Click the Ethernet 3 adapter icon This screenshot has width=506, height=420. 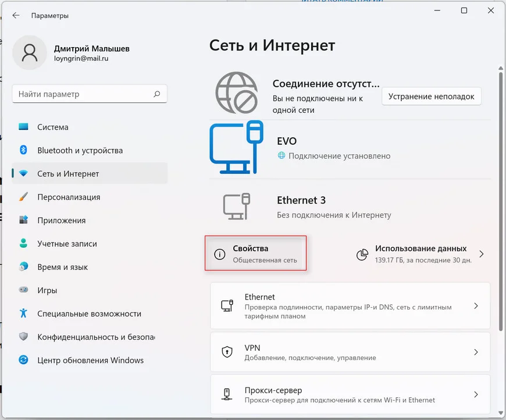tap(236, 206)
